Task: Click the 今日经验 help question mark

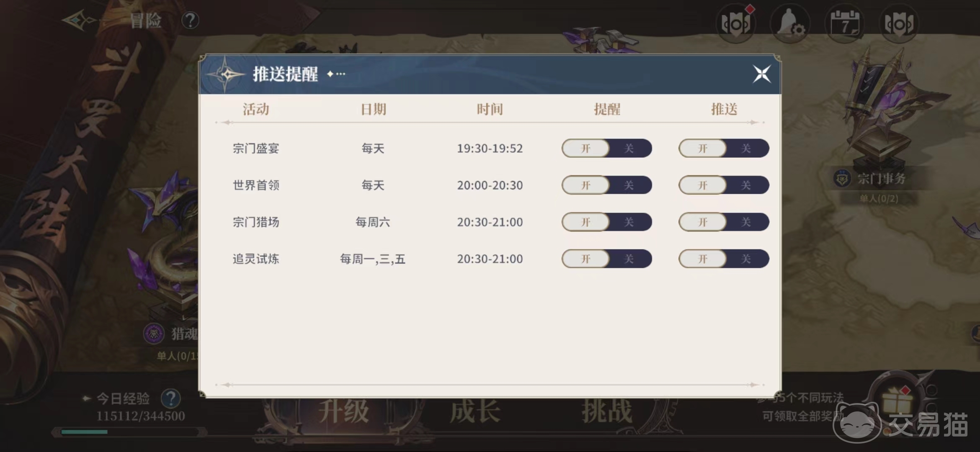Action: tap(170, 398)
